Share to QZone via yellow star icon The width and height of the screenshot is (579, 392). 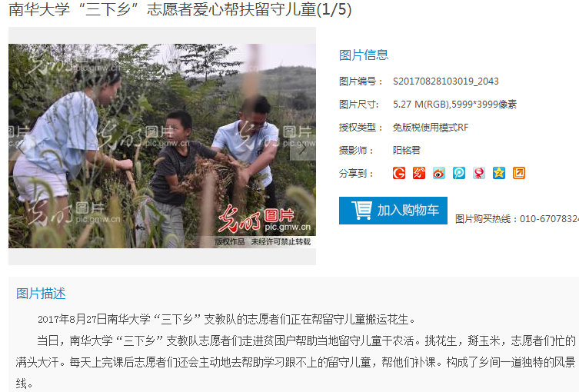point(498,173)
